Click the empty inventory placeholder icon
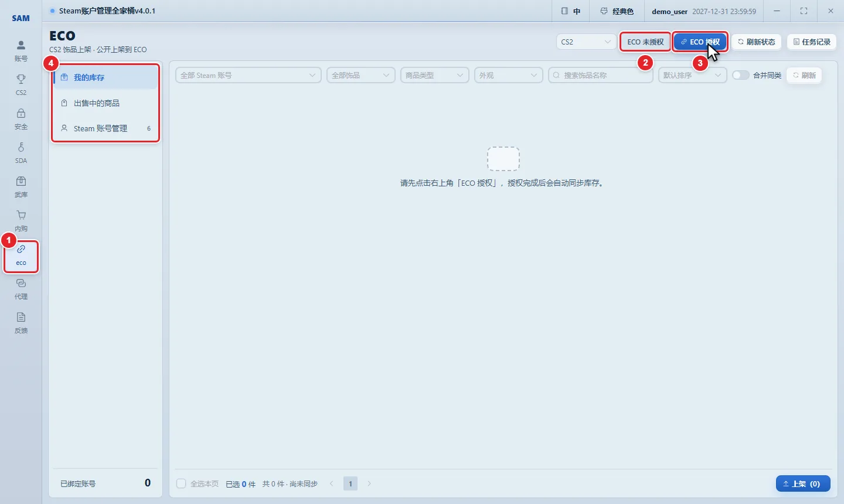The height and width of the screenshot is (504, 844). click(503, 159)
